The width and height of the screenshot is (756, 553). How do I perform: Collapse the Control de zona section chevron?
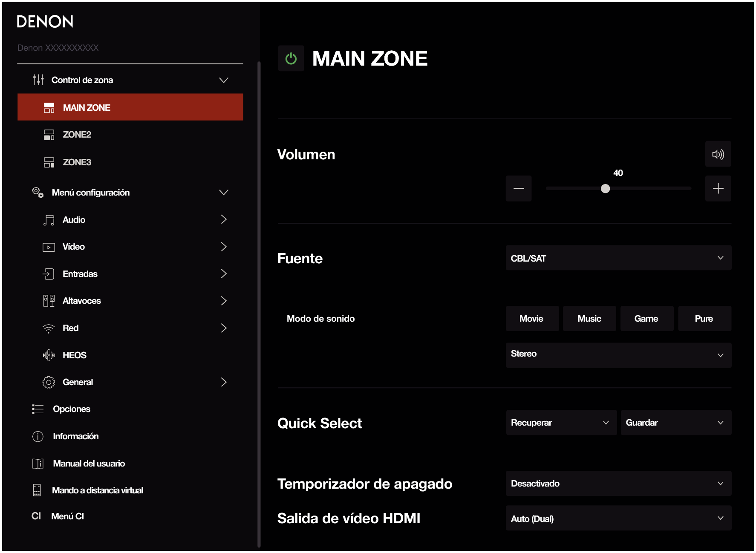(x=224, y=80)
